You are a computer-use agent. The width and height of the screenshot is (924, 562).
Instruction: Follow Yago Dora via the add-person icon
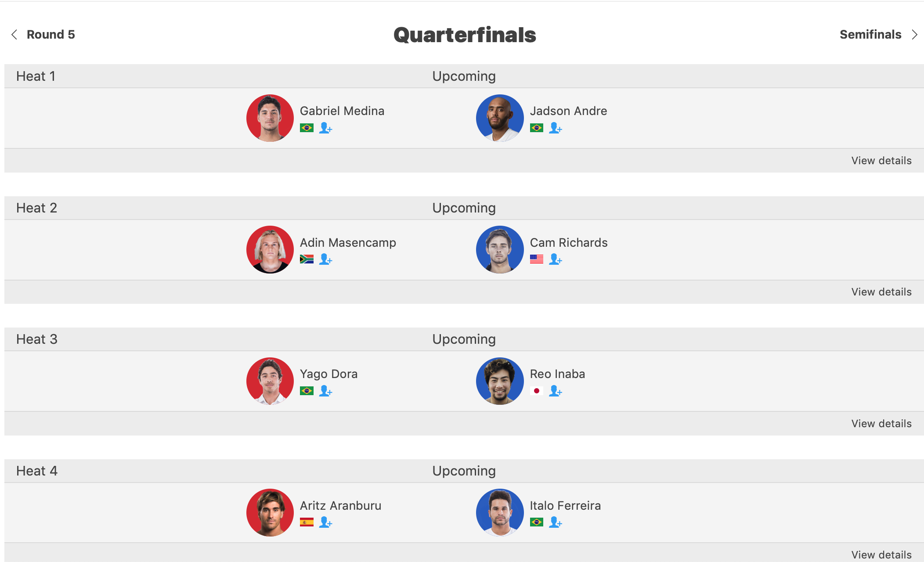(x=325, y=391)
